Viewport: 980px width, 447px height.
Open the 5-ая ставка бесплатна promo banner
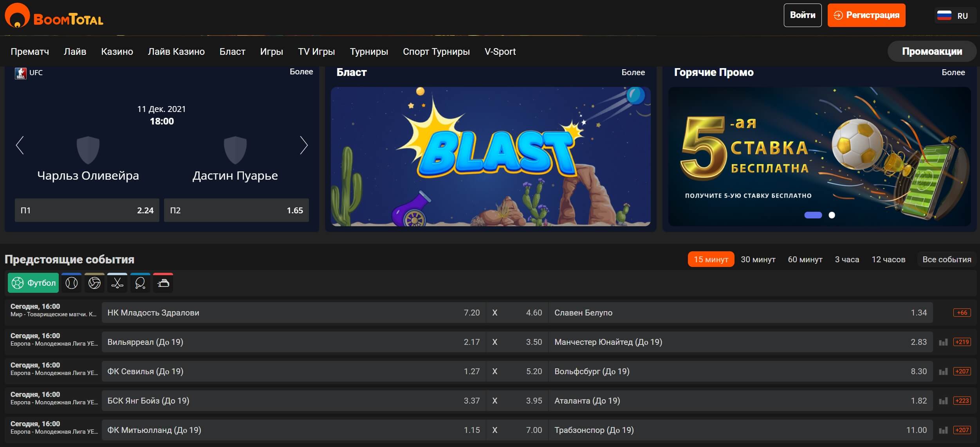tap(819, 157)
